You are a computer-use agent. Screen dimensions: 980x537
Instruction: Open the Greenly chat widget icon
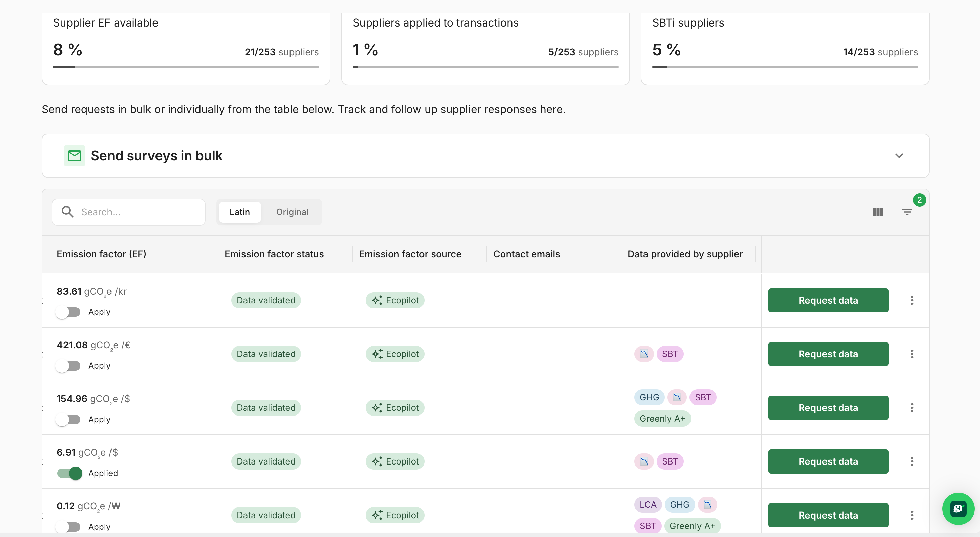958,508
